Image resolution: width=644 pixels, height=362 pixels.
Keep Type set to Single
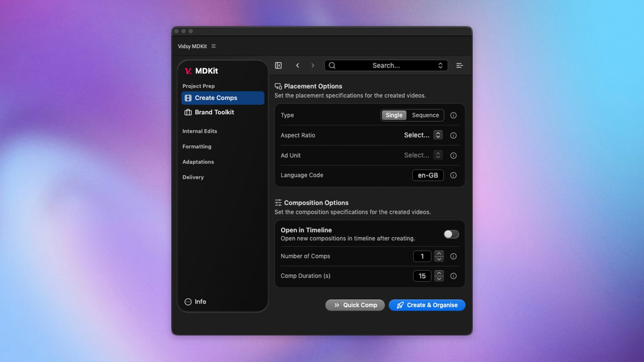(x=394, y=115)
